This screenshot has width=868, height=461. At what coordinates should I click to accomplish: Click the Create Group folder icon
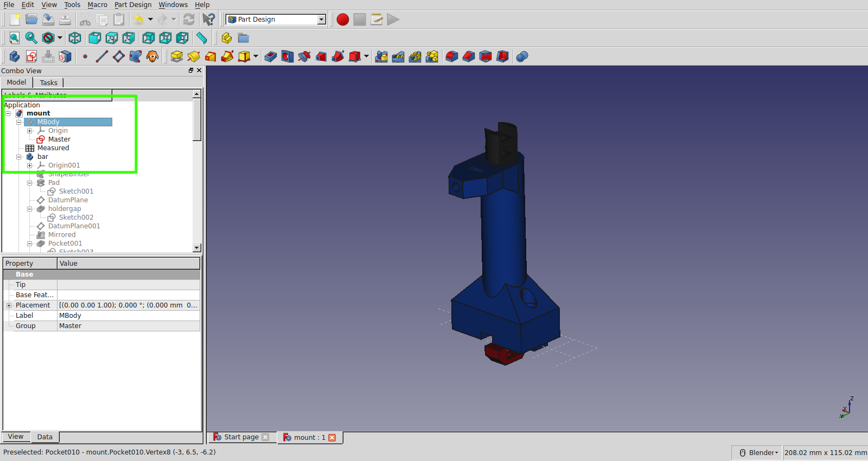(x=244, y=38)
